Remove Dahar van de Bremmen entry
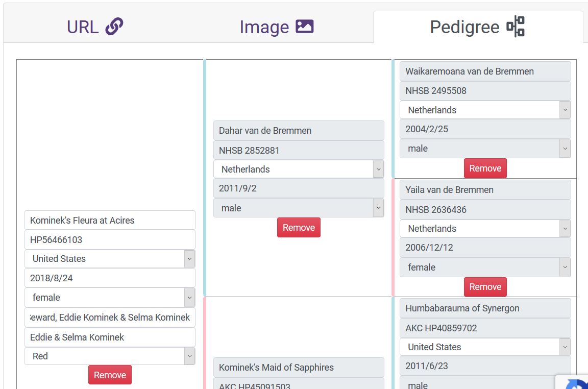 299,228
